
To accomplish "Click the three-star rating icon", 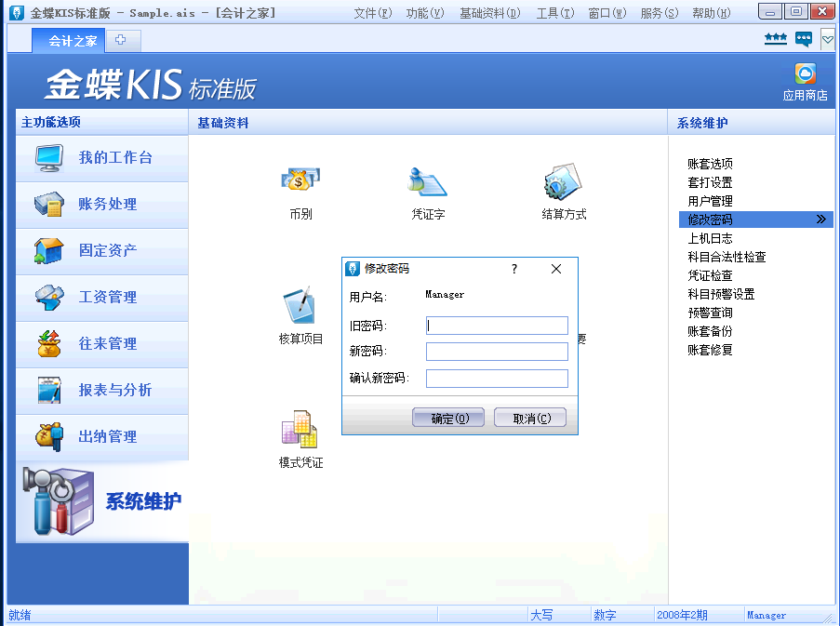I will 775,38.
